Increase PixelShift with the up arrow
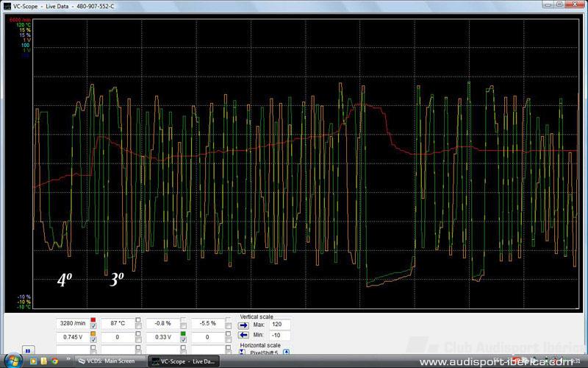 (286, 353)
